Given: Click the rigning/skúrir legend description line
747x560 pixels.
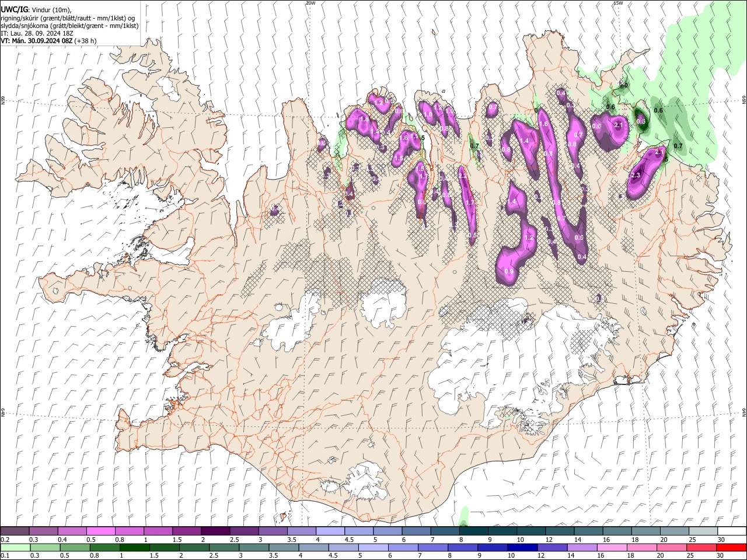Looking at the screenshot, I should click(68, 18).
